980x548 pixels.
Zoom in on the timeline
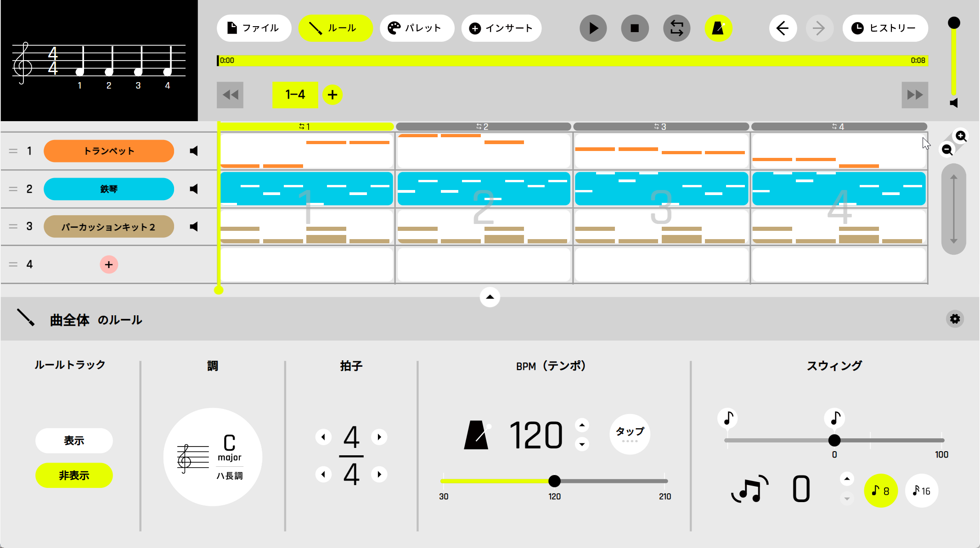coord(961,136)
